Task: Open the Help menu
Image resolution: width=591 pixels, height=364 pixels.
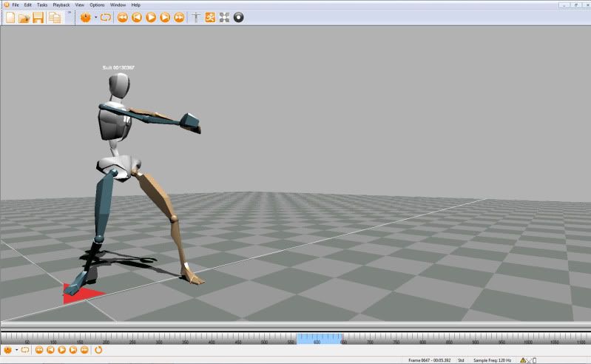Action: tap(135, 5)
